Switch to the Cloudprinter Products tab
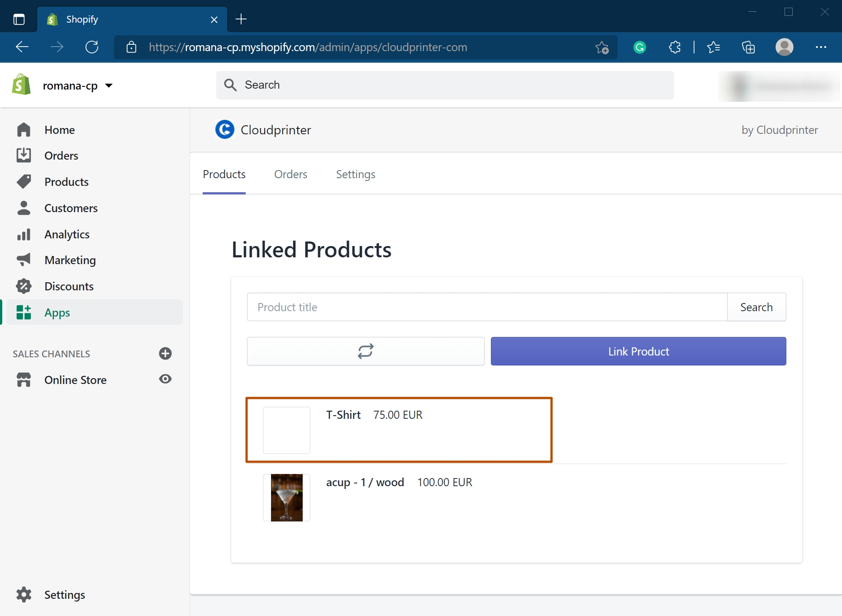Image resolution: width=842 pixels, height=616 pixels. [x=224, y=175]
